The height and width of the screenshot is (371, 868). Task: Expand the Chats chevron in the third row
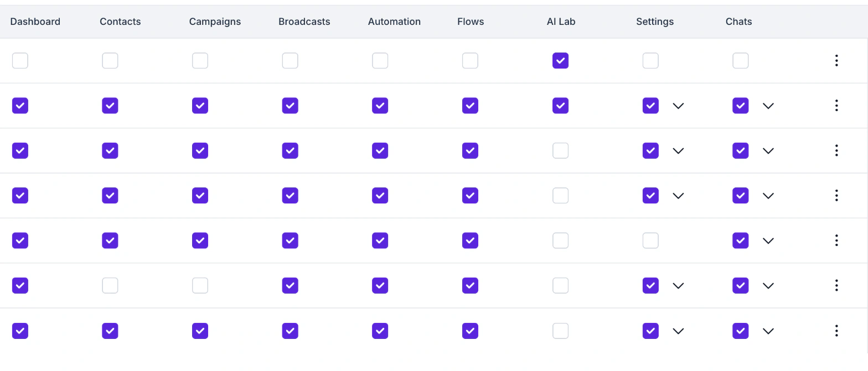pyautogui.click(x=768, y=150)
